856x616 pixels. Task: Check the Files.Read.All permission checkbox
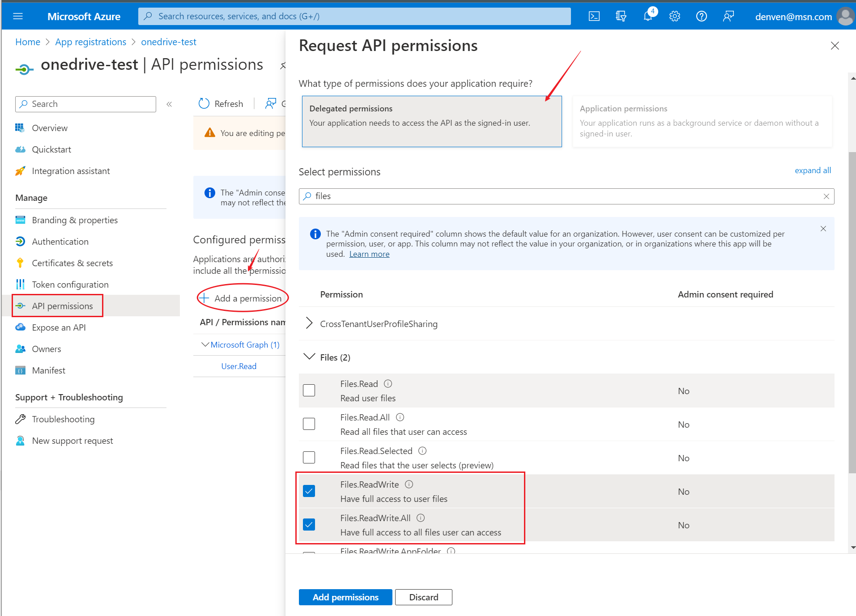coord(309,424)
